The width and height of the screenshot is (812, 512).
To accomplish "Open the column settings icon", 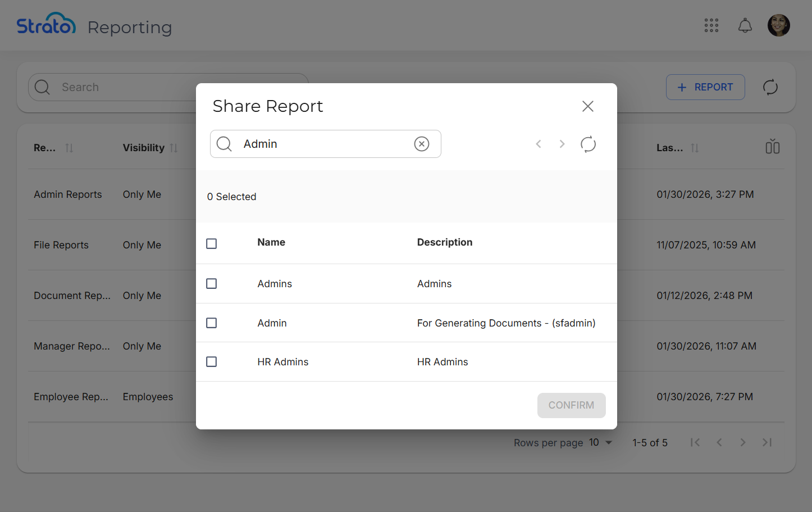I will (772, 147).
